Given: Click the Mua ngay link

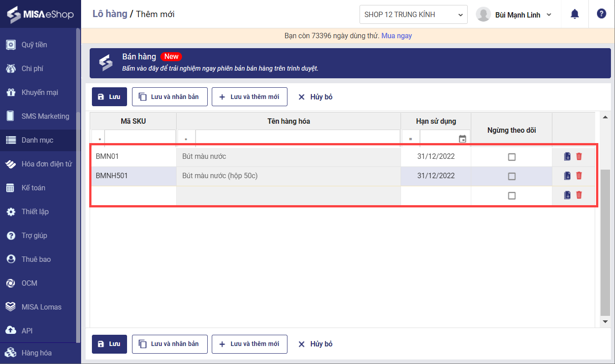Looking at the screenshot, I should [396, 36].
